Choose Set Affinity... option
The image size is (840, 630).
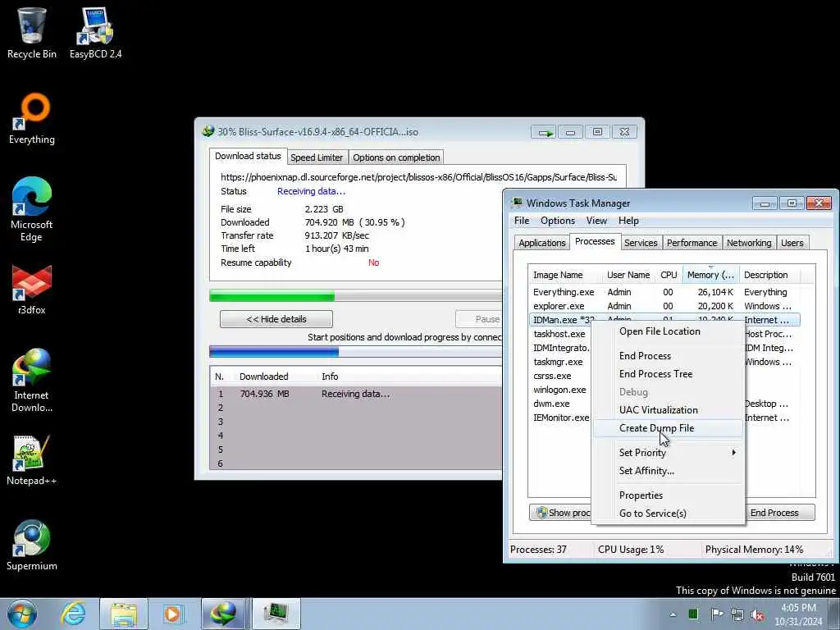668,471
